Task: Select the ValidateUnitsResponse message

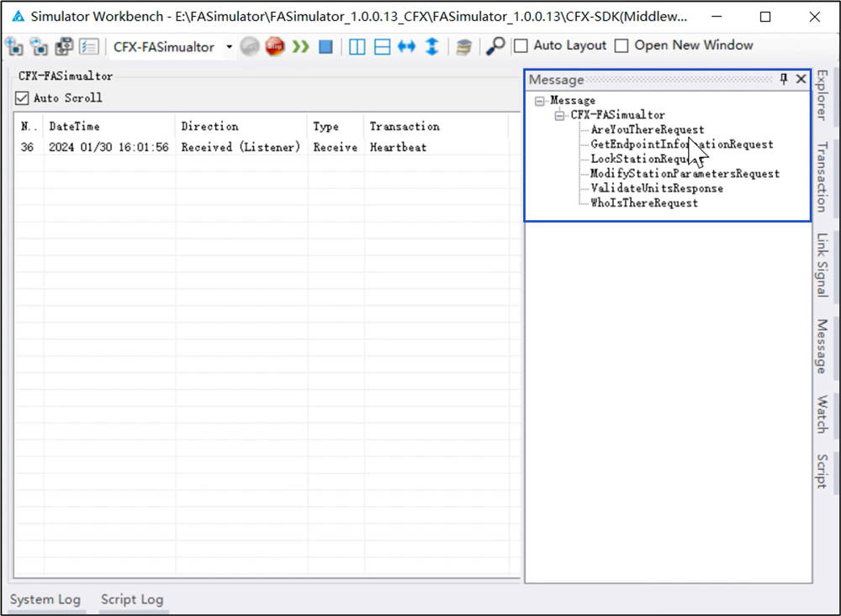Action: pos(656,188)
